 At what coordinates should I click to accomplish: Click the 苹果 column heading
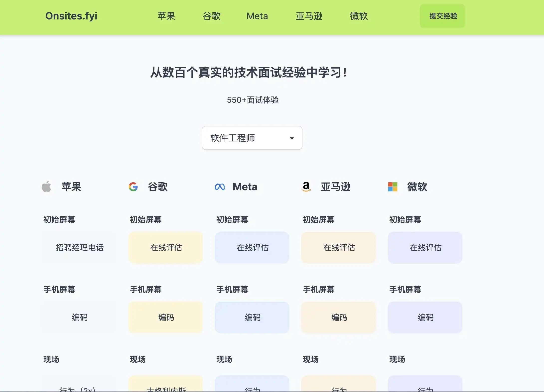point(71,187)
